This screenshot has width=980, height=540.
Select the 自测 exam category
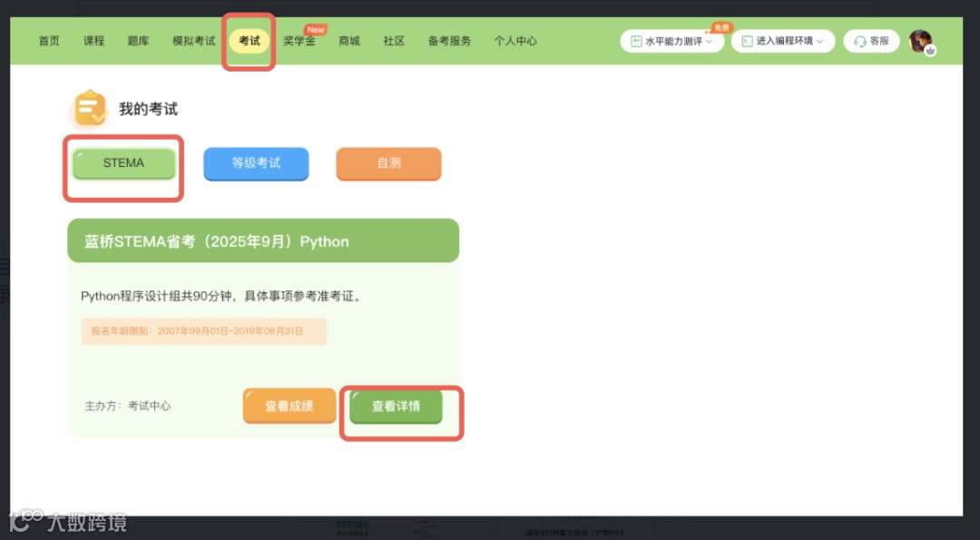(388, 164)
